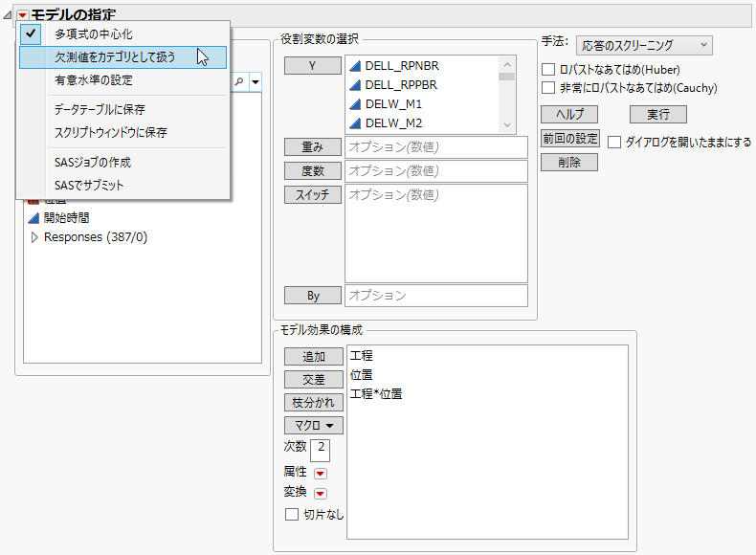
Task: Enable ロバストなあてはめ(Huber) checkbox
Action: [548, 70]
